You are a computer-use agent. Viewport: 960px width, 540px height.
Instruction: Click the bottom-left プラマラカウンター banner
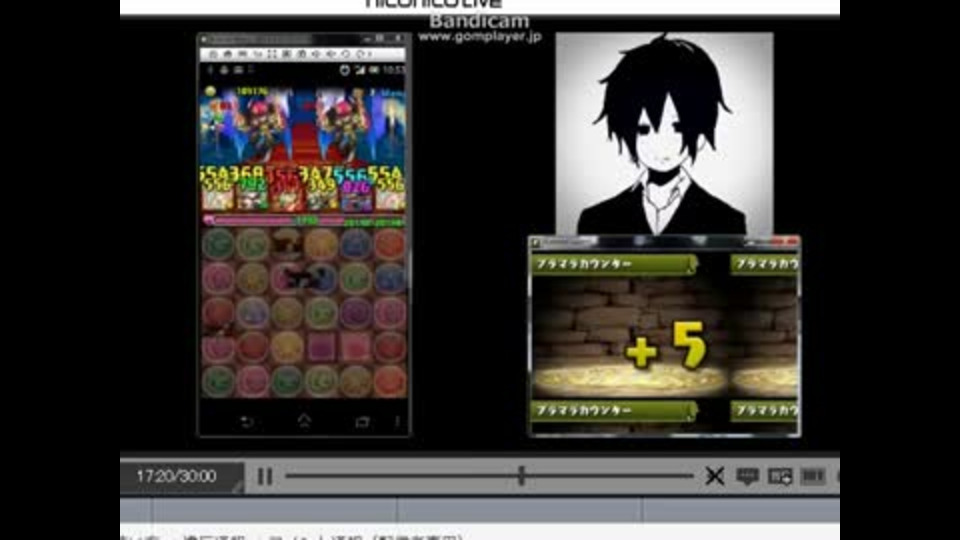pos(614,410)
